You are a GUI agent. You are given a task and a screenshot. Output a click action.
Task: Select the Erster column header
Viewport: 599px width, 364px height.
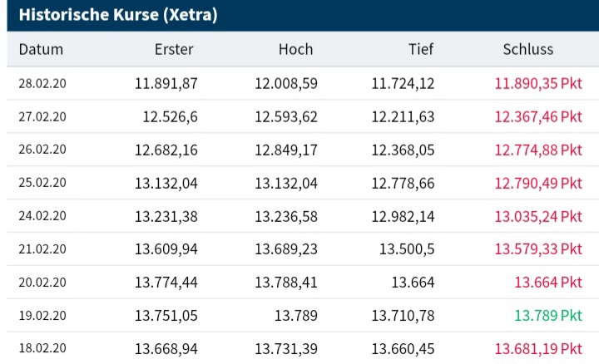pos(174,49)
